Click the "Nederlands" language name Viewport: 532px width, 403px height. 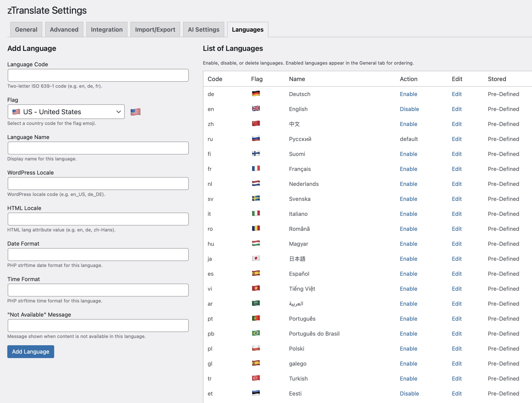pyautogui.click(x=304, y=184)
